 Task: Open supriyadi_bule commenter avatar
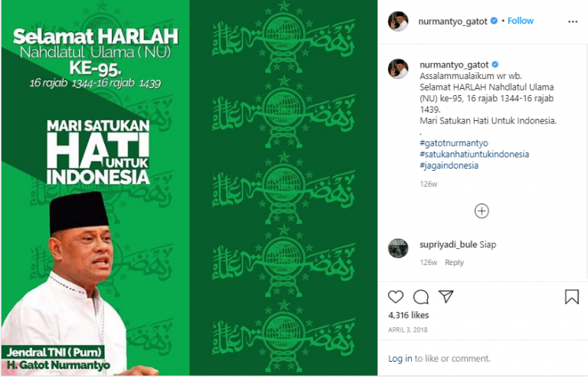[x=398, y=248]
